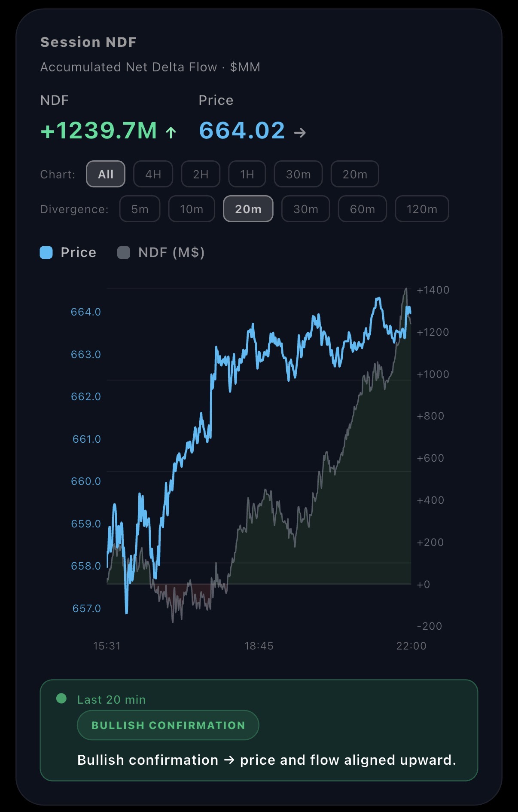Click the +1239.7M NDF value
This screenshot has width=518, height=812.
[x=100, y=131]
